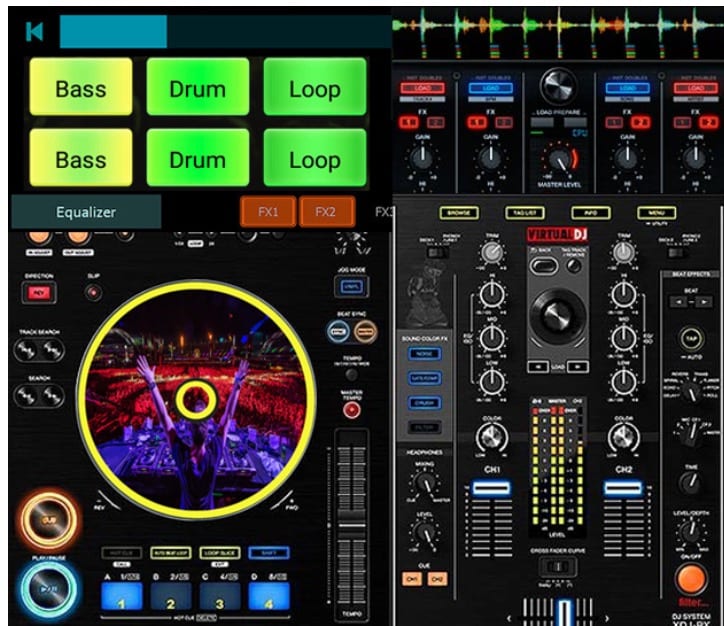Click the glowing orange CUE button
The width and height of the screenshot is (724, 626).
[48, 520]
